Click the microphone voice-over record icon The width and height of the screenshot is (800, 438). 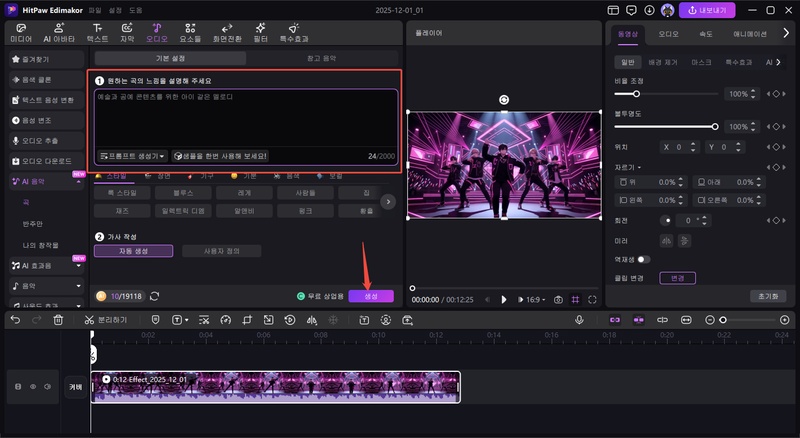point(578,320)
